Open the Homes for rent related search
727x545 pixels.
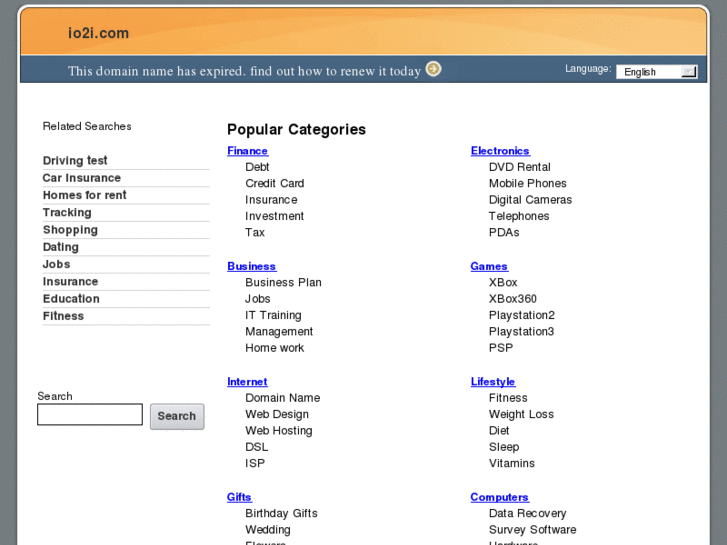click(84, 195)
